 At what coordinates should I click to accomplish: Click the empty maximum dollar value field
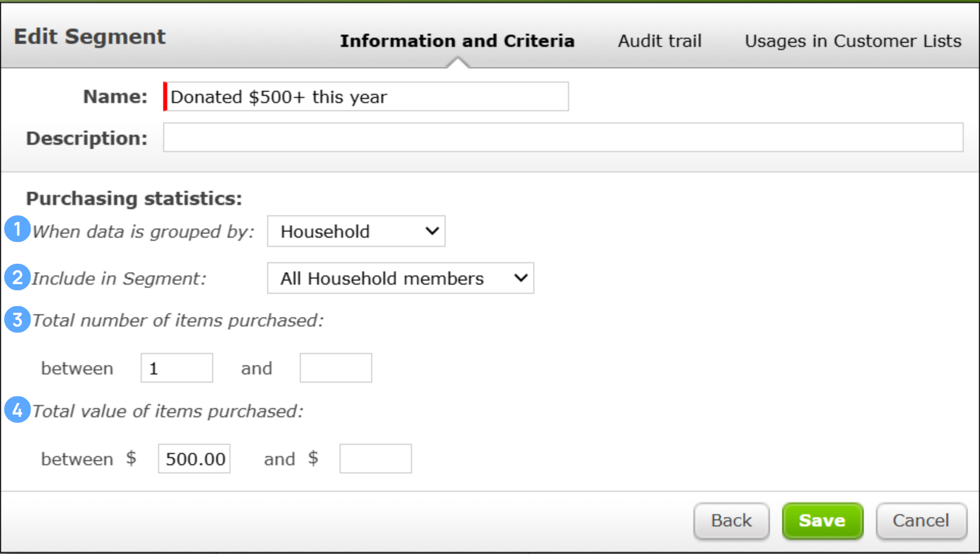[375, 459]
